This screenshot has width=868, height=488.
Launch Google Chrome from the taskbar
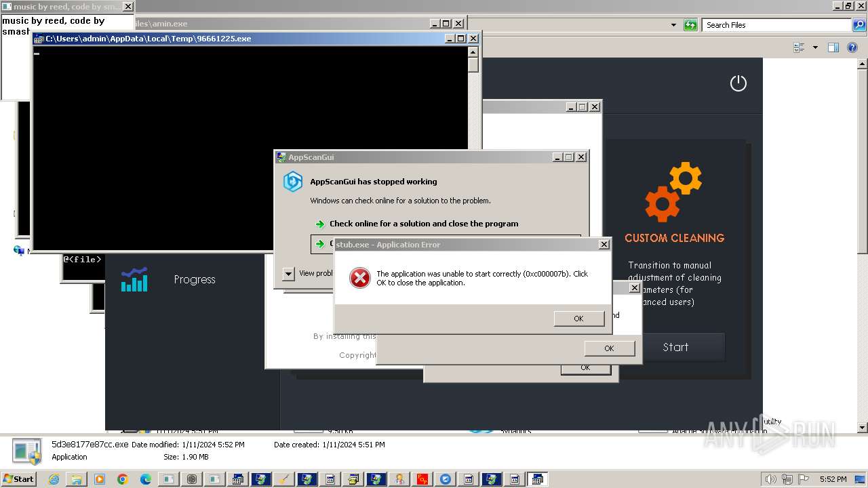click(x=123, y=479)
